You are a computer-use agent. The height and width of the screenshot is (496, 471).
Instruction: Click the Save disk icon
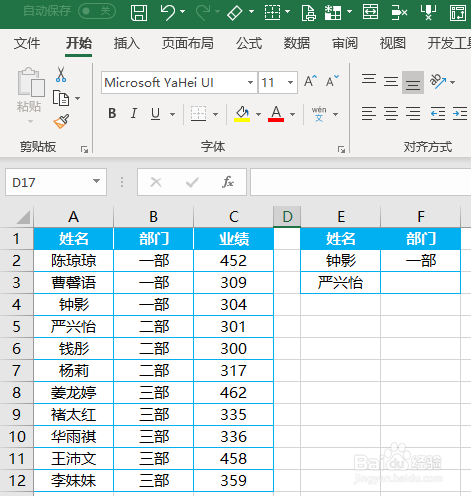click(139, 12)
